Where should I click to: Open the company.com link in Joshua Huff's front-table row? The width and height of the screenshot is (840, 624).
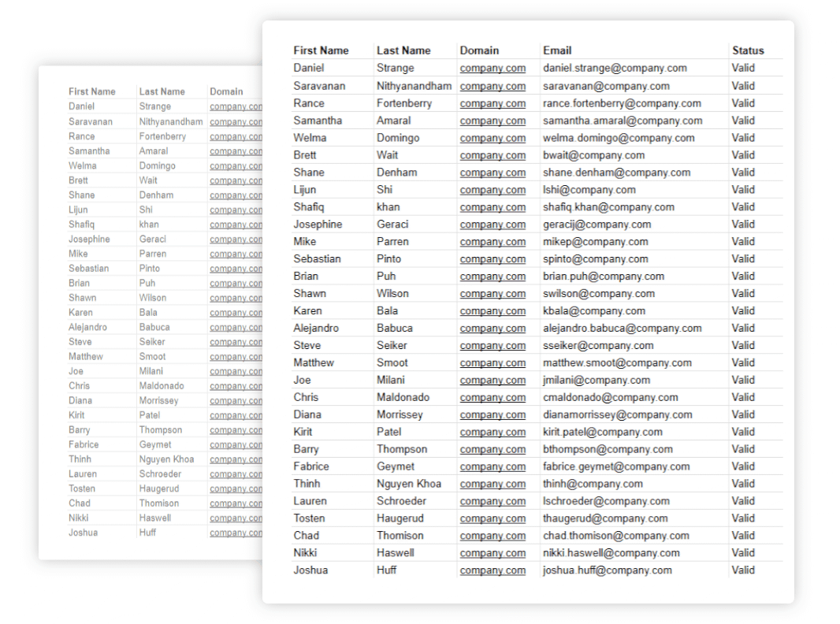coord(492,570)
